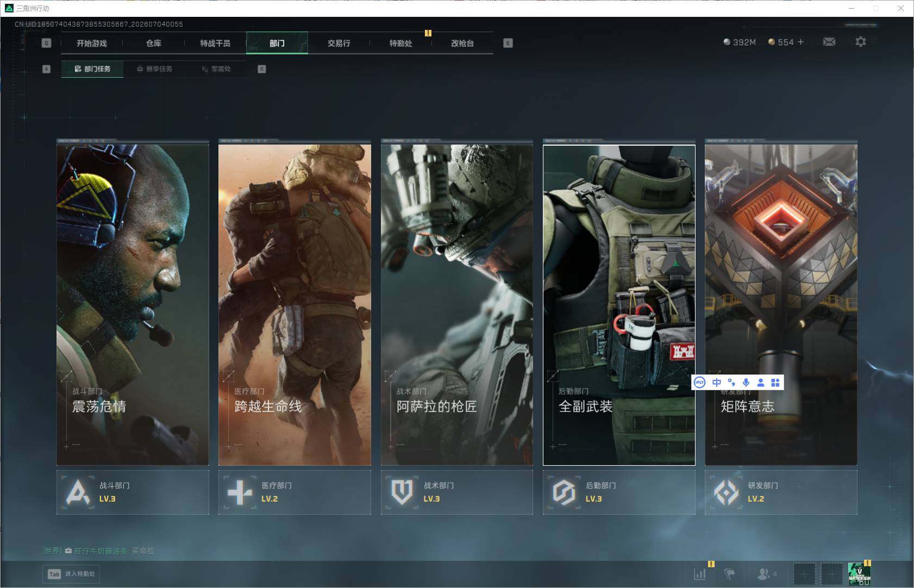This screenshot has height=588, width=914.
Task: Open the input method toolbox grid menu
Action: [775, 383]
